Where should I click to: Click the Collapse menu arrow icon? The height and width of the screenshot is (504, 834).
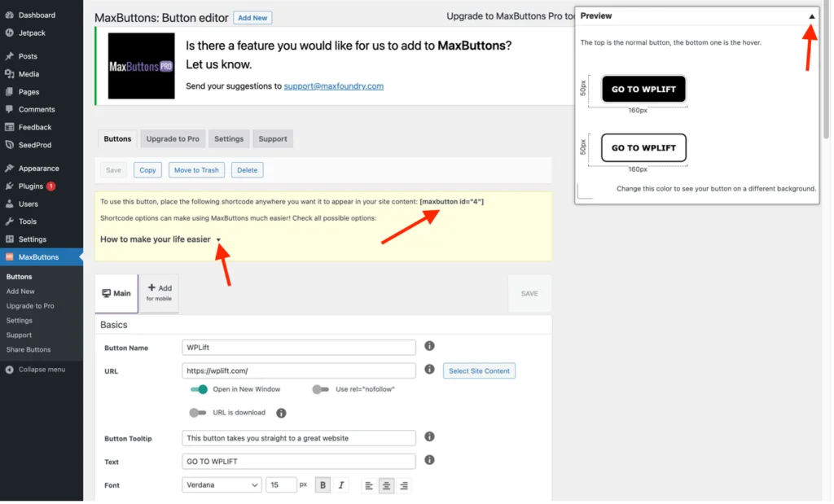point(10,370)
